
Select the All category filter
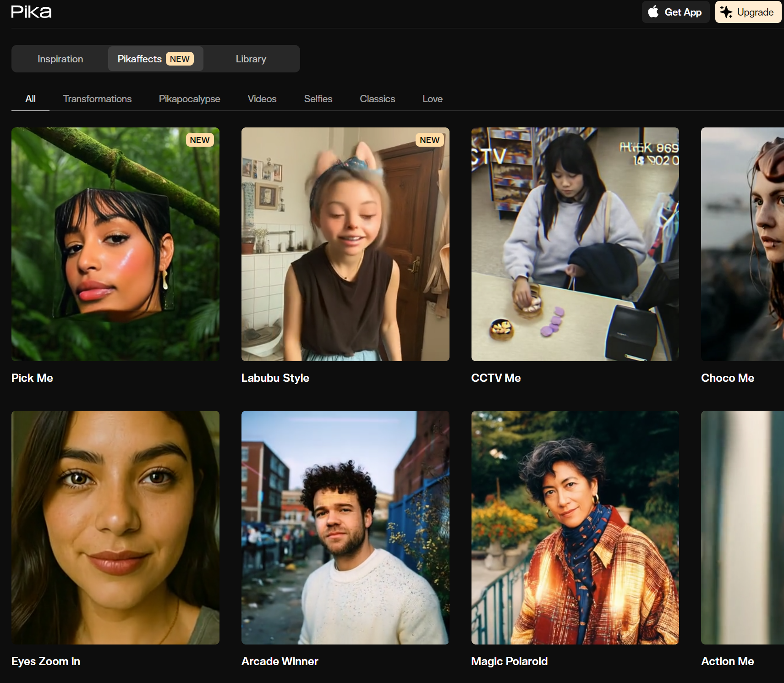pyautogui.click(x=30, y=99)
